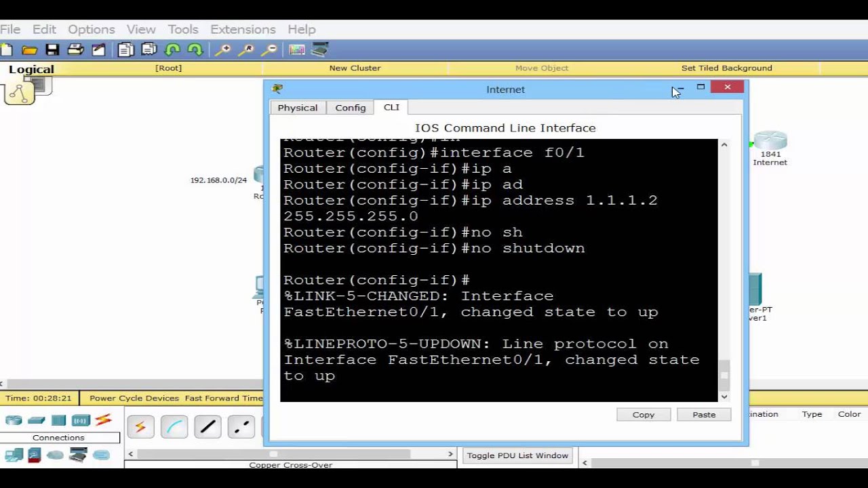Open the File menu
The height and width of the screenshot is (488, 868).
[10, 29]
